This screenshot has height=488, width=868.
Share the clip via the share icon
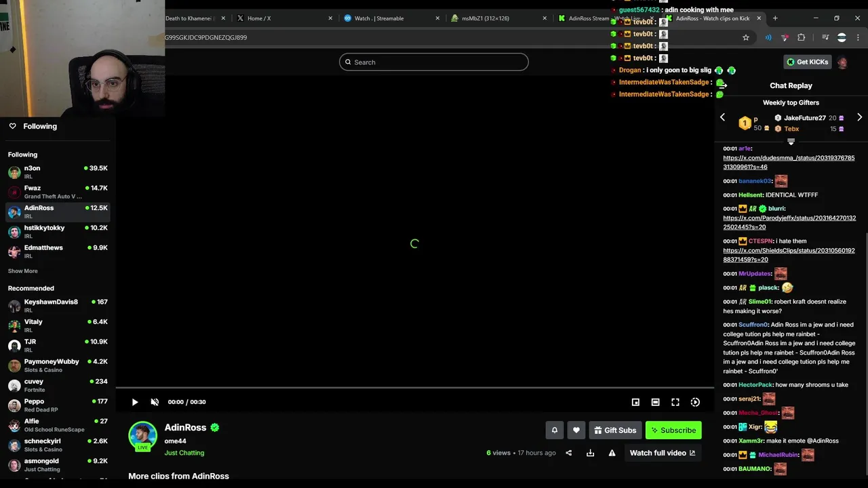[x=569, y=453]
